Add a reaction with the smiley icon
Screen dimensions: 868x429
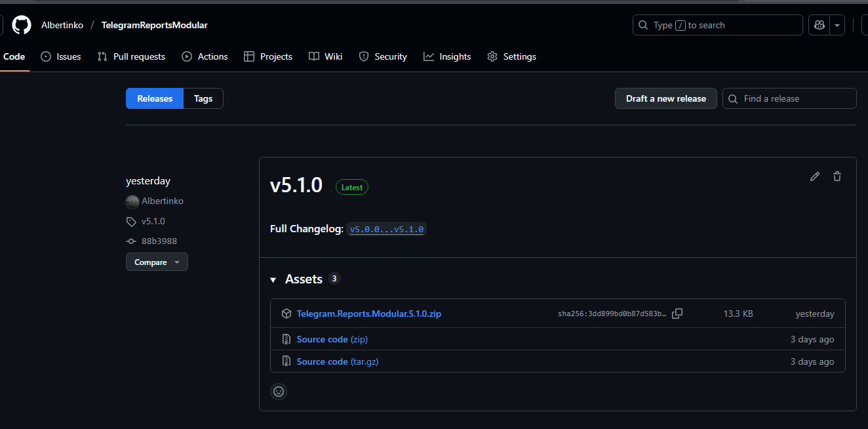[279, 392]
